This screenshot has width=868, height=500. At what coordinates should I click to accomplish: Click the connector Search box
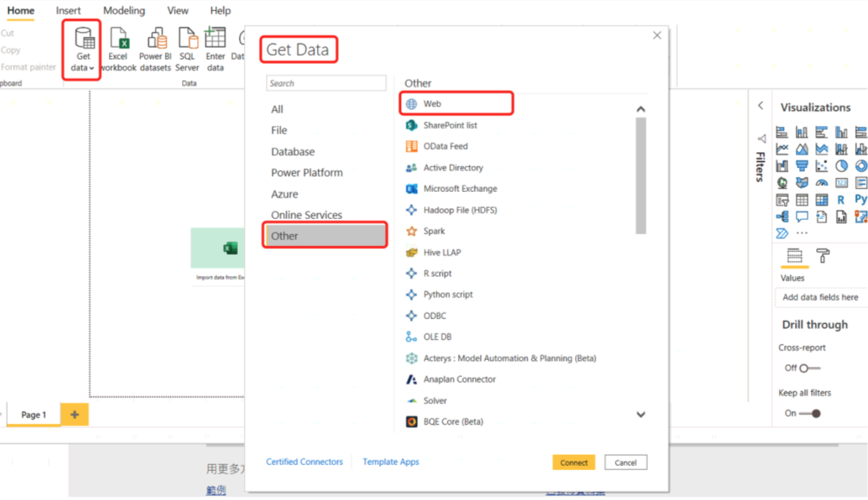click(326, 83)
